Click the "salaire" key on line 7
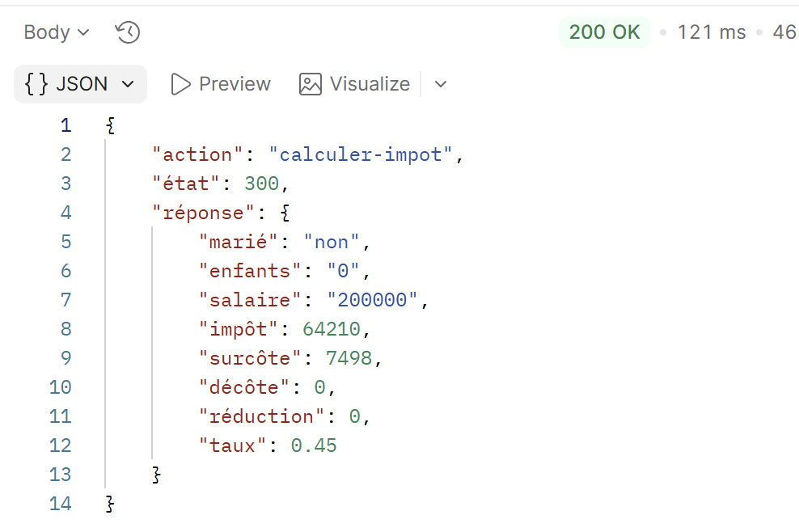Image resolution: width=799 pixels, height=532 pixels. click(250, 300)
